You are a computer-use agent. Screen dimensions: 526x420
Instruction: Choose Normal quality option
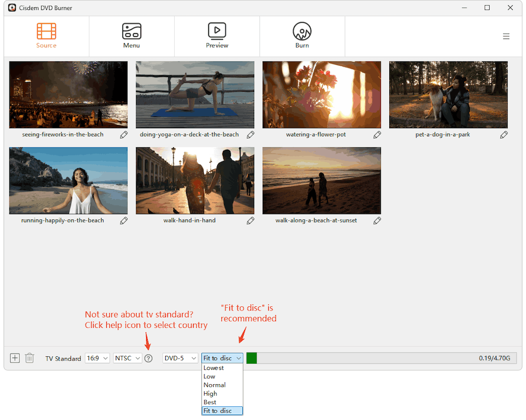[x=222, y=385]
